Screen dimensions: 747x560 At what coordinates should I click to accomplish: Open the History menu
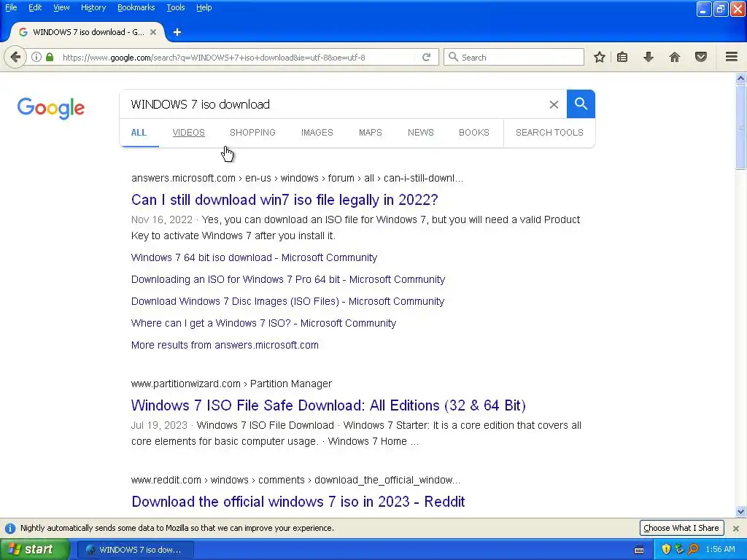point(93,7)
